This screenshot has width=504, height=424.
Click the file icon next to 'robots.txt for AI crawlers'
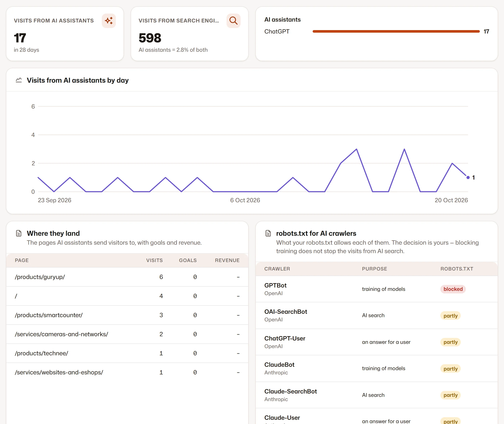(x=268, y=233)
